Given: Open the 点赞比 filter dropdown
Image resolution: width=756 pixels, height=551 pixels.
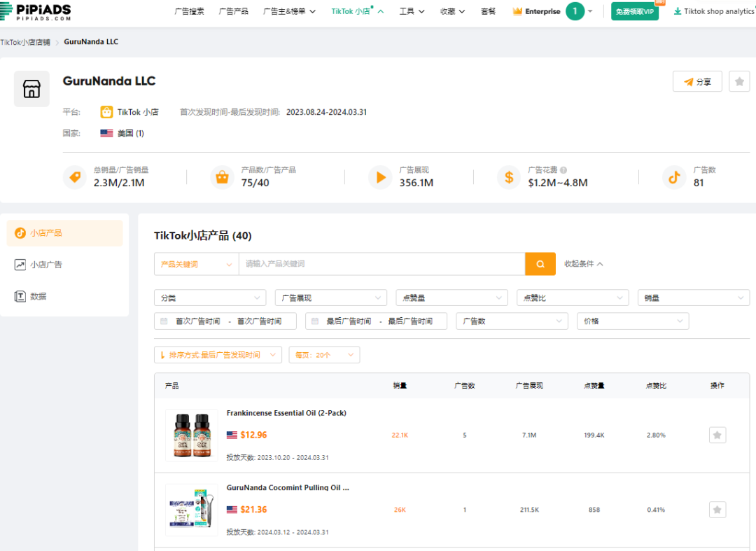Looking at the screenshot, I should click(x=573, y=298).
